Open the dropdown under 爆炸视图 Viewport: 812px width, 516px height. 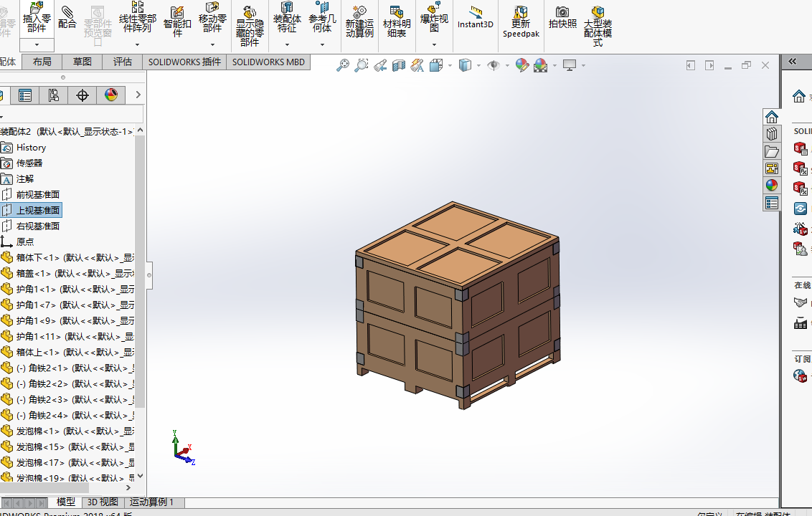(434, 44)
